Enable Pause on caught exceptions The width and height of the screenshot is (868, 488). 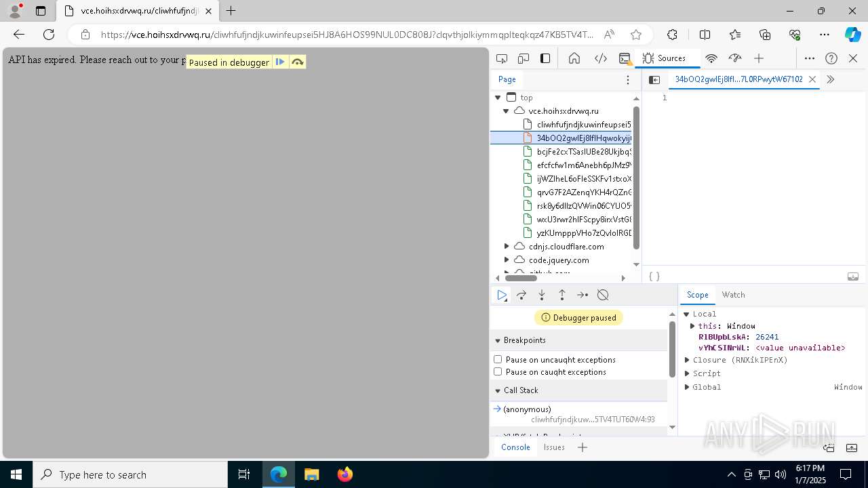coord(498,371)
